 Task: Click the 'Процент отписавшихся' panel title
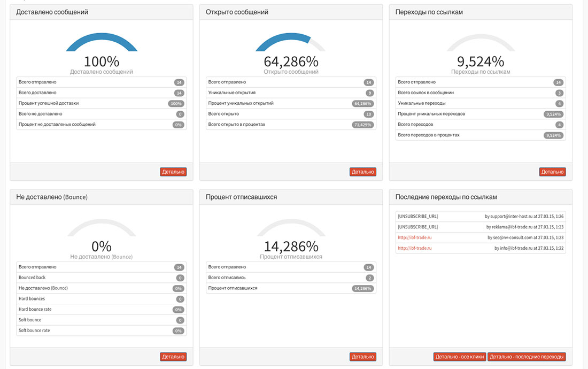(x=241, y=197)
